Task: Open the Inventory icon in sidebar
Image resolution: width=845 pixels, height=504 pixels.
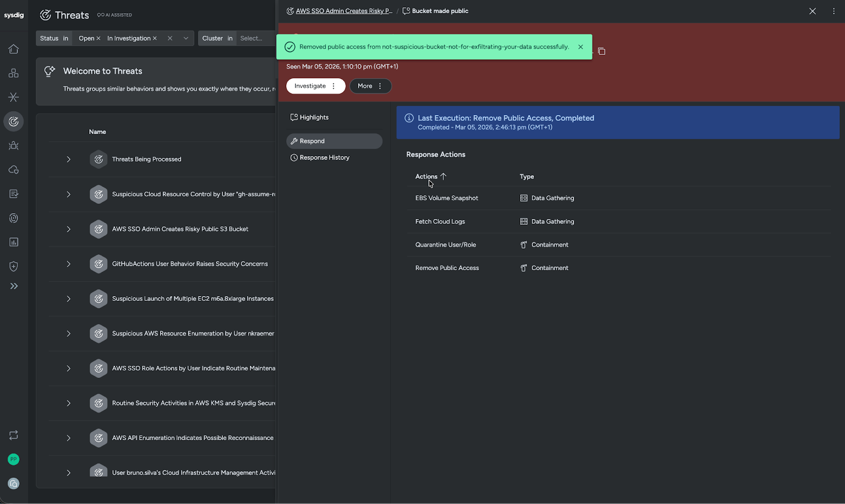Action: pyautogui.click(x=14, y=73)
